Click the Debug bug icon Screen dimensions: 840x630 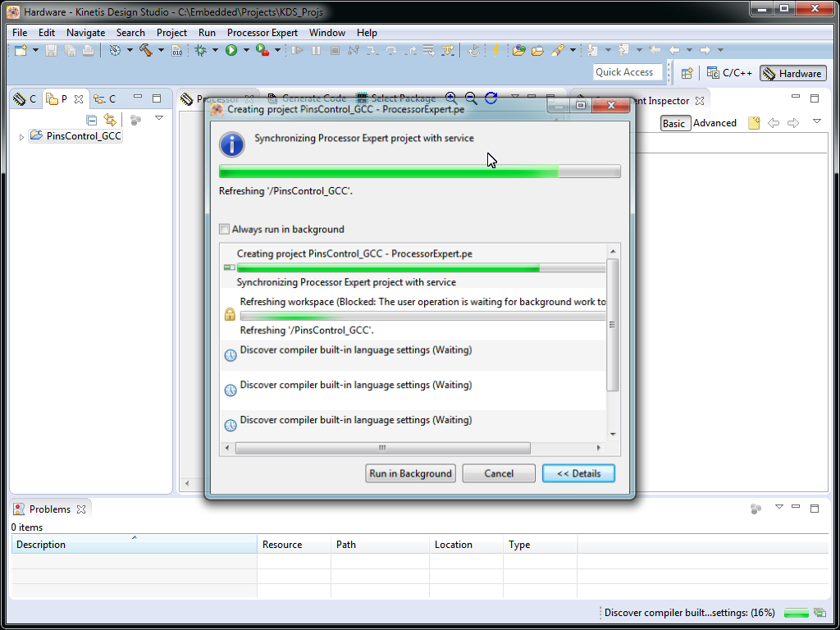[x=201, y=50]
